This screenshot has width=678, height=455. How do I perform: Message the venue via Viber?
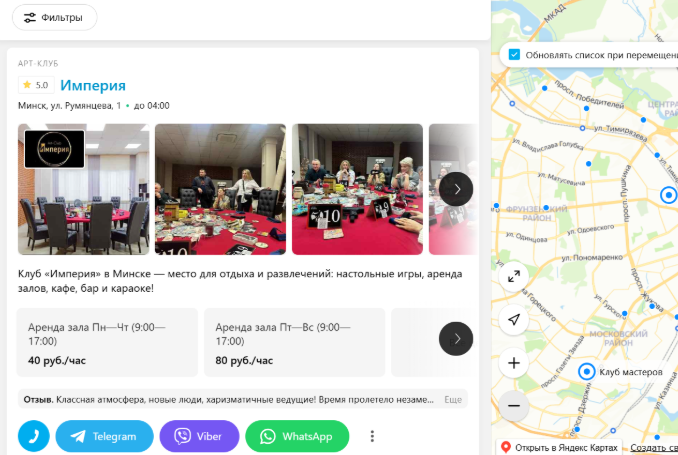199,436
